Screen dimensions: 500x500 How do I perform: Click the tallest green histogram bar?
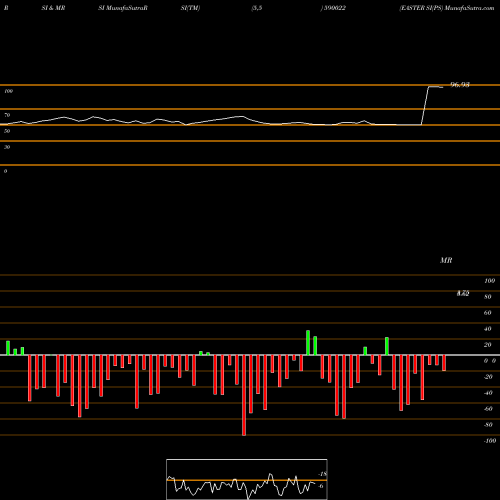pyautogui.click(x=308, y=343)
